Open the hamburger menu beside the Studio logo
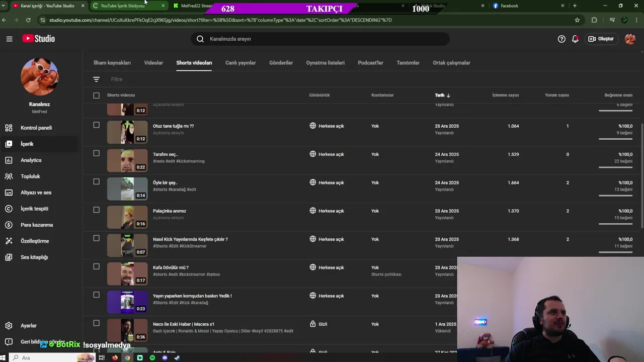 coord(9,39)
